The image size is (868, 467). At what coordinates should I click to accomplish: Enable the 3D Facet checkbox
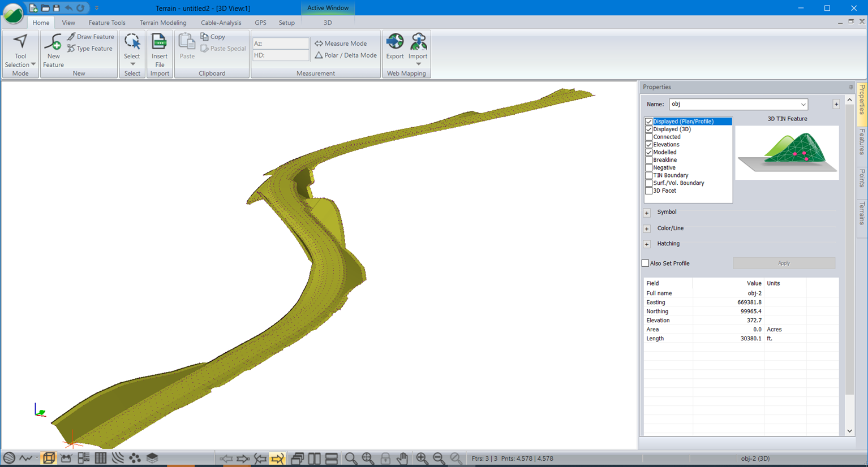649,191
